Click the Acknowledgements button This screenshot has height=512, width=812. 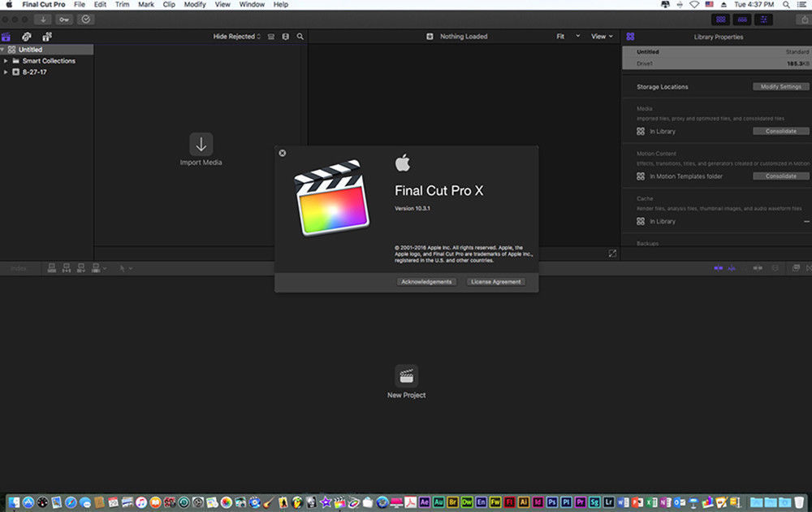(x=427, y=282)
